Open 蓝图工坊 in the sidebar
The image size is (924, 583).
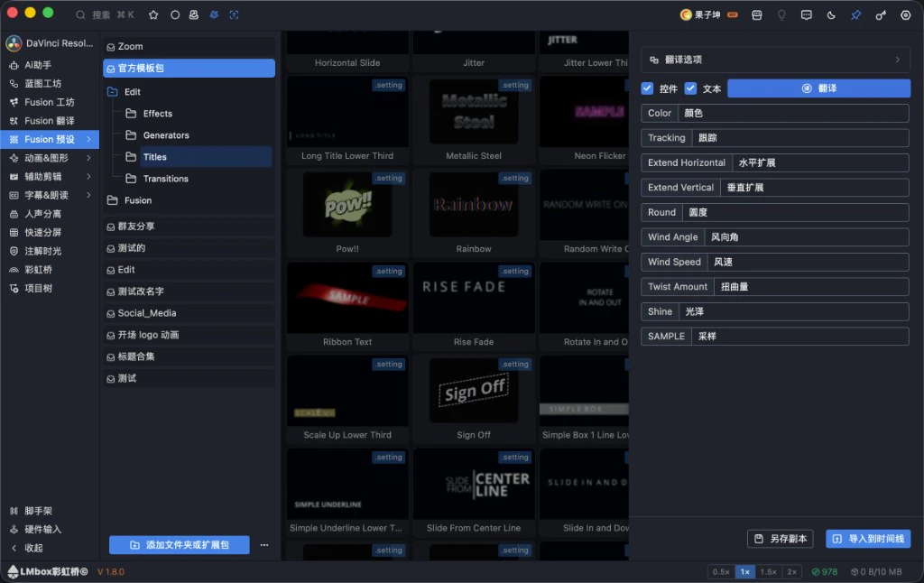click(51, 84)
